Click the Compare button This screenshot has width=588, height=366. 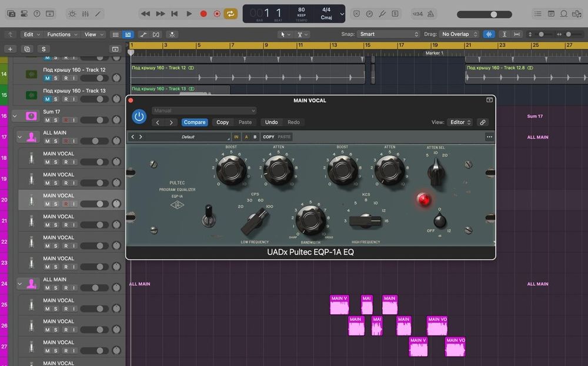tap(194, 122)
